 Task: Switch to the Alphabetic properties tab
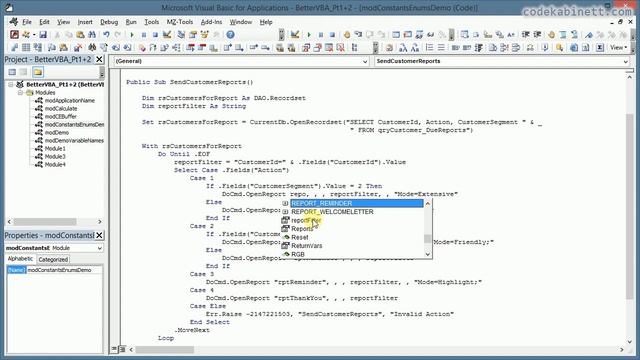pos(20,259)
